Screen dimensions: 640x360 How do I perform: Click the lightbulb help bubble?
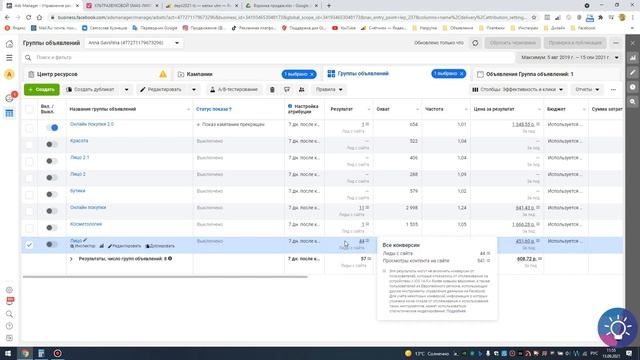pos(617,327)
